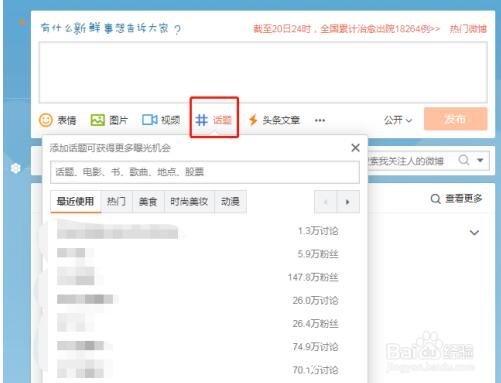The width and height of the screenshot is (501, 383).
Task: Show next topic categories with right arrow
Action: click(x=348, y=202)
